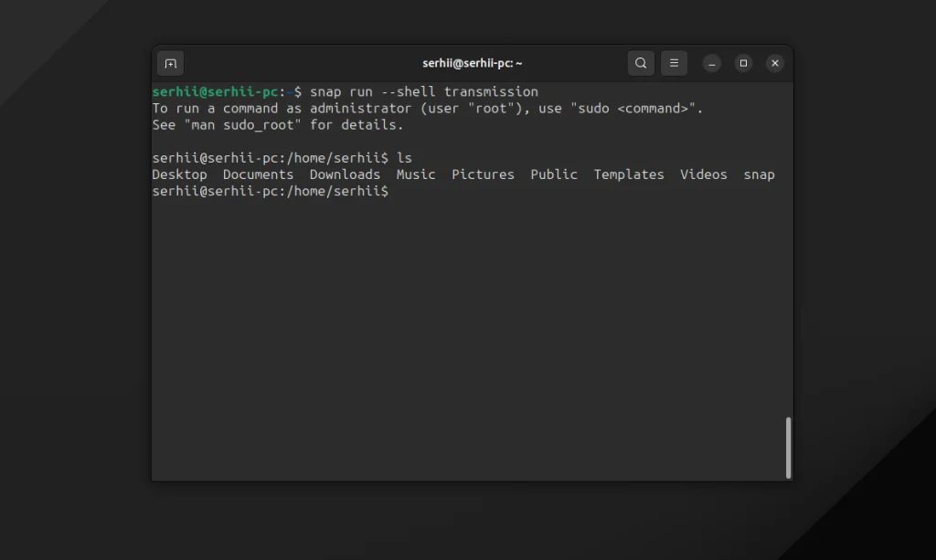Click the 'To run a command as administrator' line
This screenshot has width=936, height=560.
tap(428, 109)
